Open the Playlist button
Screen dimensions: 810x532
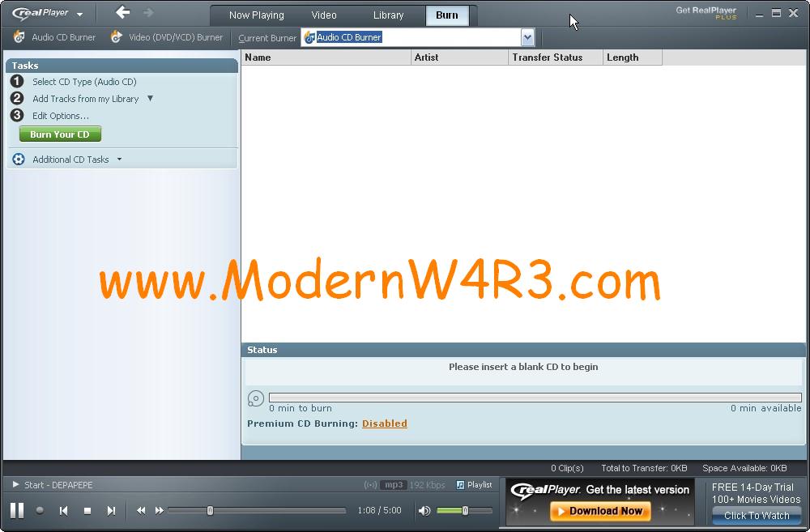coord(474,484)
